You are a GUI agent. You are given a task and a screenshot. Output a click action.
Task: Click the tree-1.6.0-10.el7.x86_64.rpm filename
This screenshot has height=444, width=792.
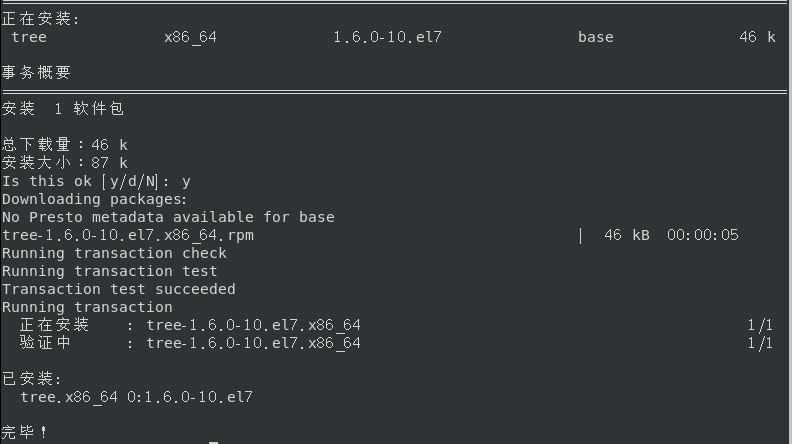click(127, 235)
